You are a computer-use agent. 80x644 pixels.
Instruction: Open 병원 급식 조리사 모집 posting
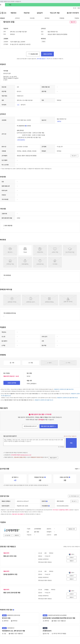coord(10,556)
